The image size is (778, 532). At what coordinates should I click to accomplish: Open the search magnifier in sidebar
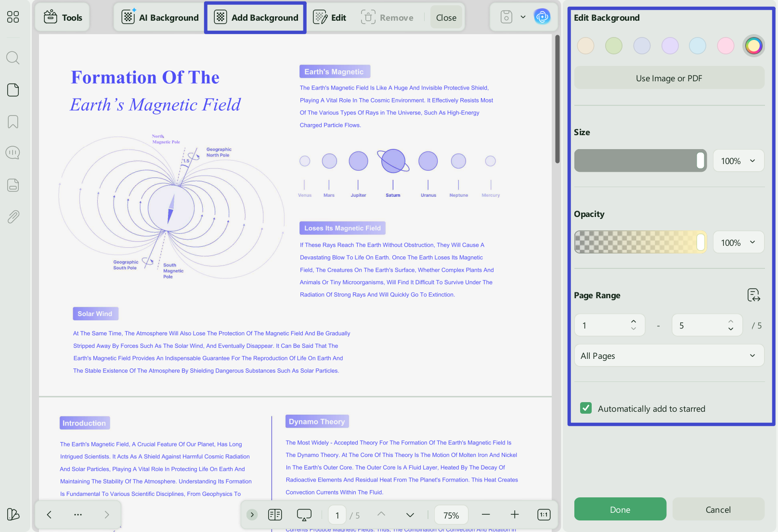point(13,58)
